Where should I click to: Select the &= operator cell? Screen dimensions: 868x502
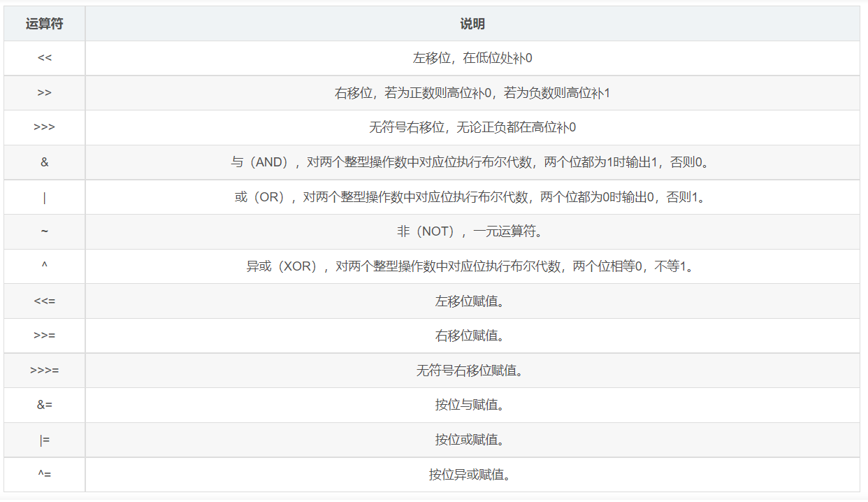45,405
